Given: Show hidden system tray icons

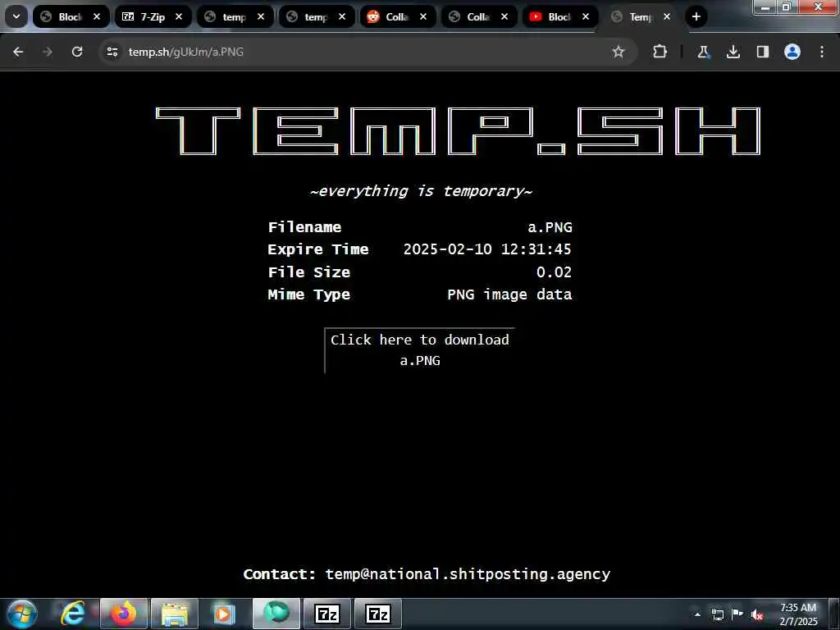Looking at the screenshot, I should click(697, 614).
